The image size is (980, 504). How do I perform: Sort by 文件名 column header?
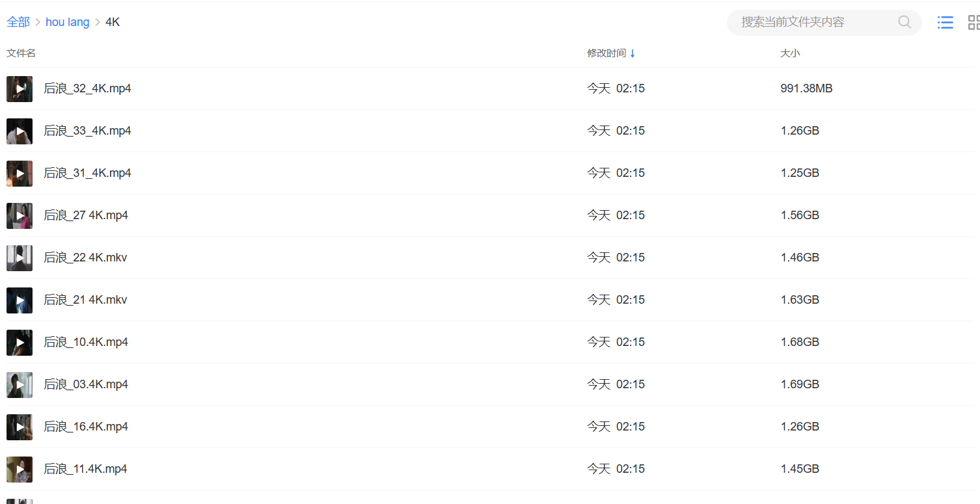pos(21,53)
